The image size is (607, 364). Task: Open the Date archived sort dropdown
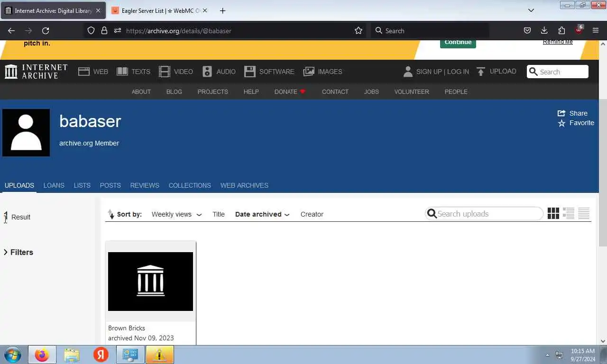(x=262, y=214)
